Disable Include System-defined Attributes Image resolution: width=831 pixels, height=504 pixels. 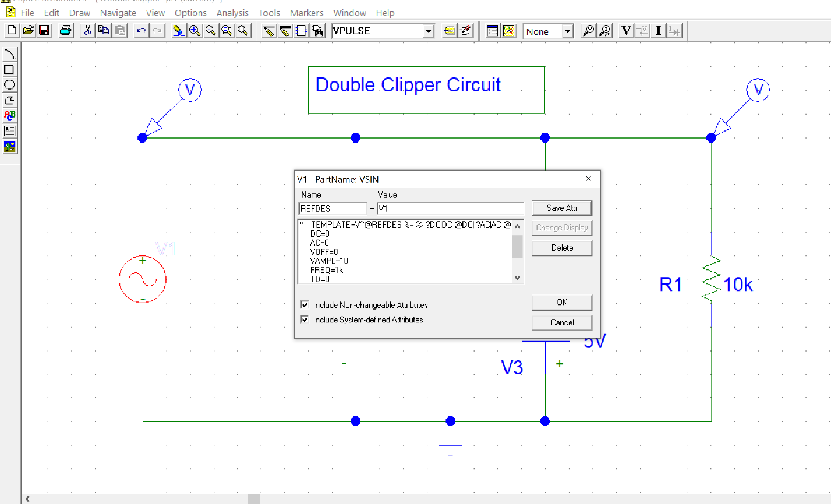[x=305, y=319]
